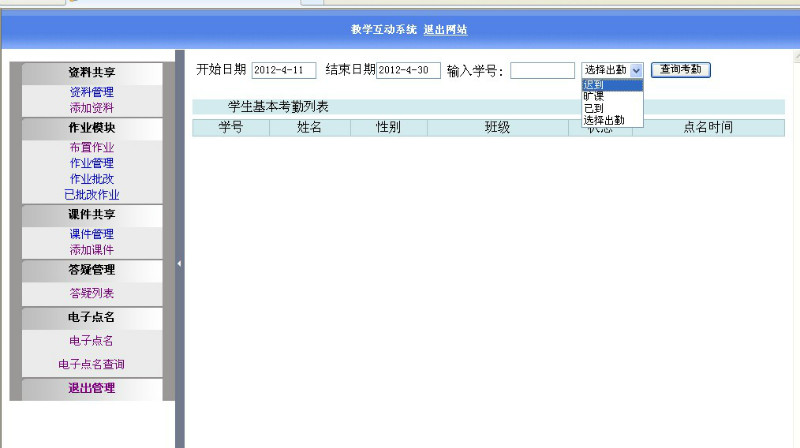The image size is (800, 448).
Task: Click the 学号 column header
Action: (x=231, y=128)
